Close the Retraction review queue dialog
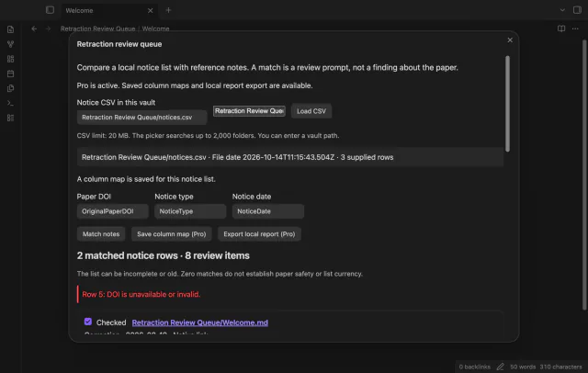The height and width of the screenshot is (373, 588). point(510,40)
